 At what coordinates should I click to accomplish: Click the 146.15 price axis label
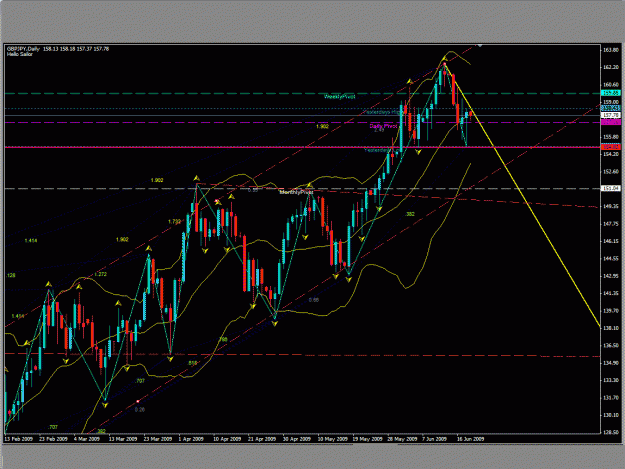pos(611,241)
